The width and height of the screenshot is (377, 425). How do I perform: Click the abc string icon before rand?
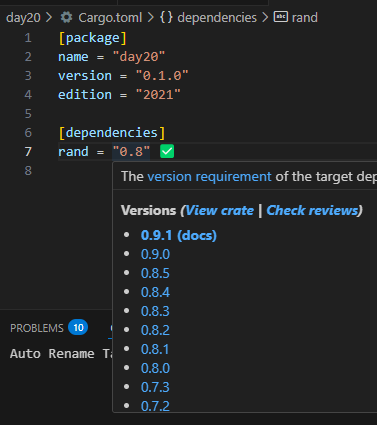[281, 17]
